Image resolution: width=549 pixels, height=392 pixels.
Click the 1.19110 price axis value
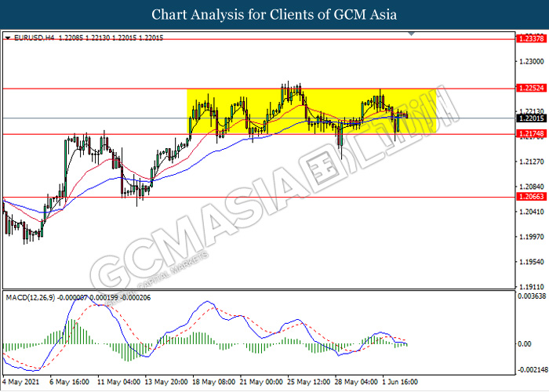[532, 287]
